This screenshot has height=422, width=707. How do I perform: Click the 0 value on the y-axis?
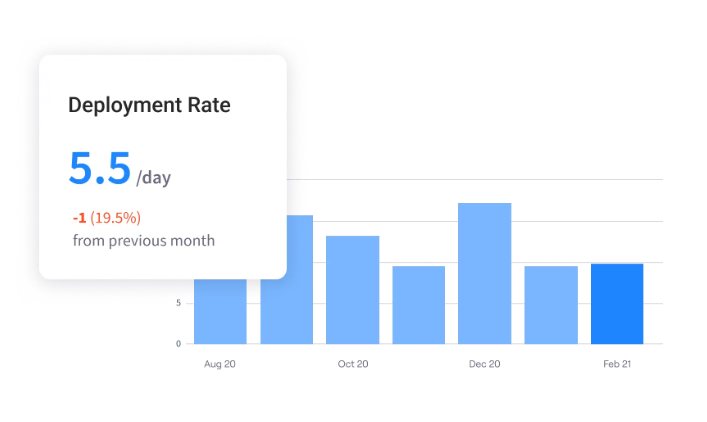178,344
